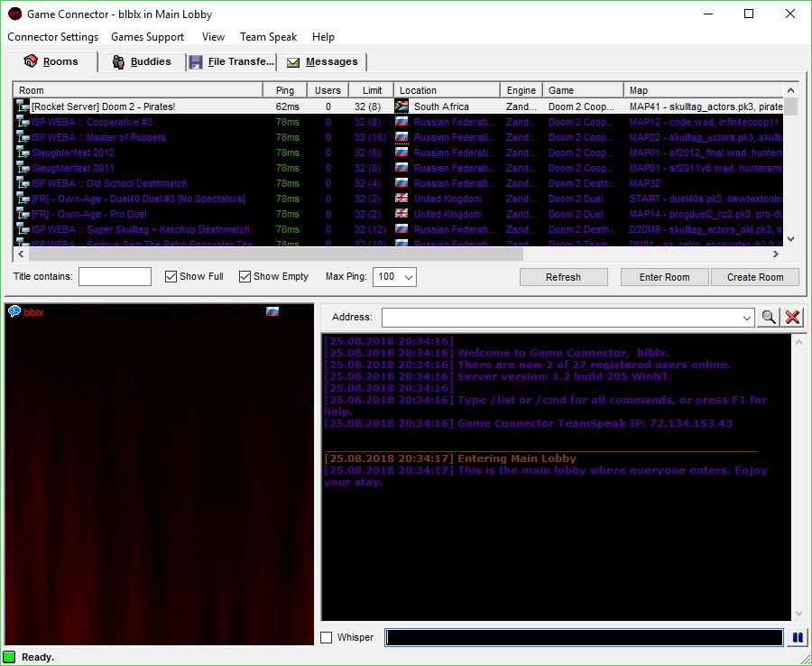Sort room list by Location column header
The width and height of the screenshot is (812, 666).
click(447, 90)
